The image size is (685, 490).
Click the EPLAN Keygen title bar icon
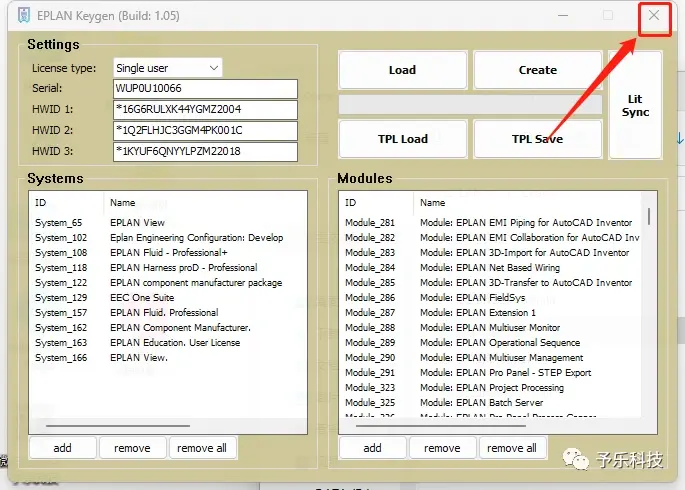(24, 15)
